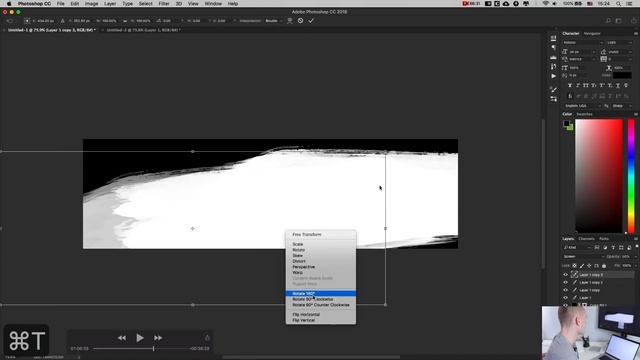This screenshot has width=640, height=360.
Task: Filter layers by shape type icon
Action: [x=621, y=247]
